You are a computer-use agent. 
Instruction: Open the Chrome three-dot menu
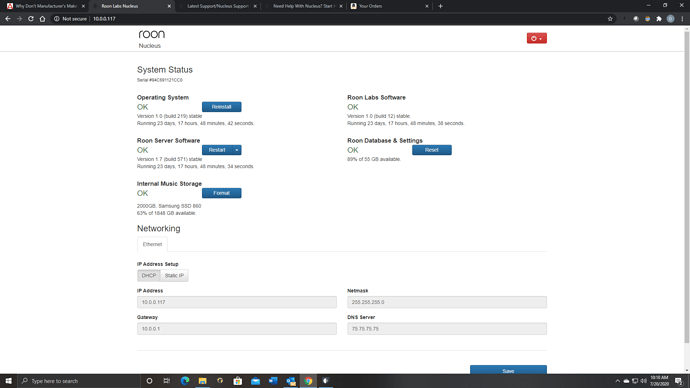[x=682, y=19]
